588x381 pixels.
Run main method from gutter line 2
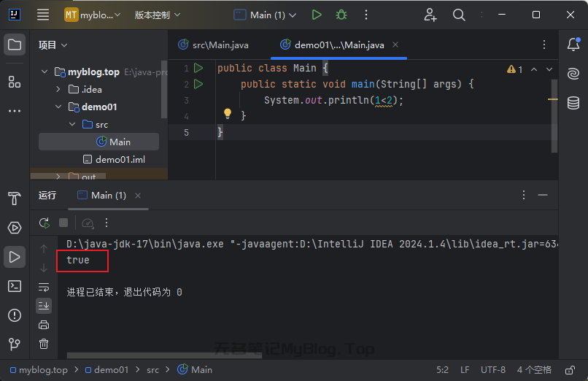coord(198,84)
